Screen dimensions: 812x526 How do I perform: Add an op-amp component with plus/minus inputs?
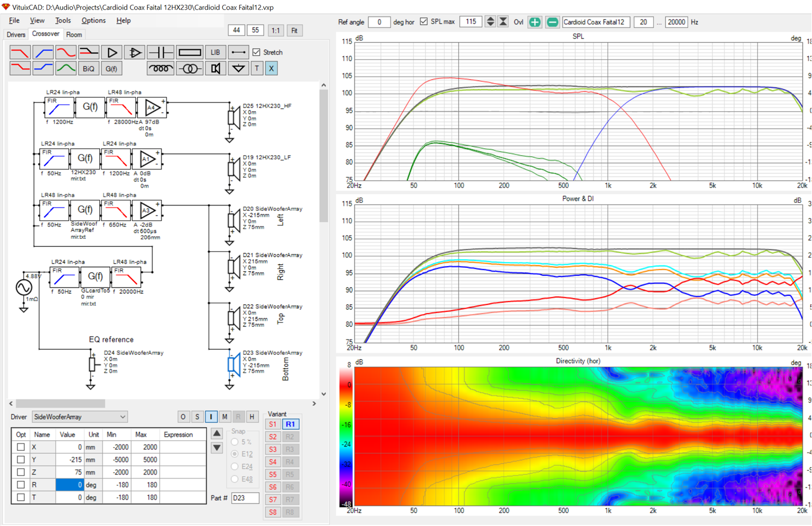click(134, 53)
